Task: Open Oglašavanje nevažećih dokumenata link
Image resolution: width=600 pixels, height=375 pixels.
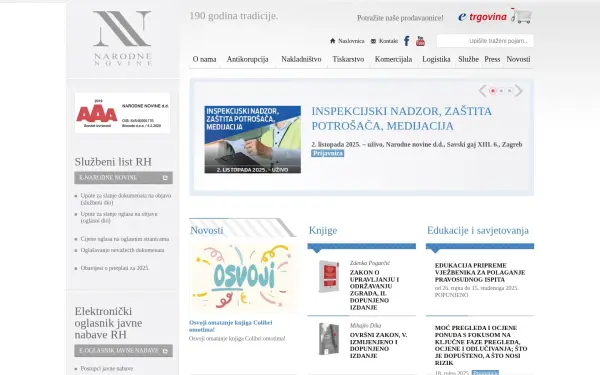Action: 122,250
